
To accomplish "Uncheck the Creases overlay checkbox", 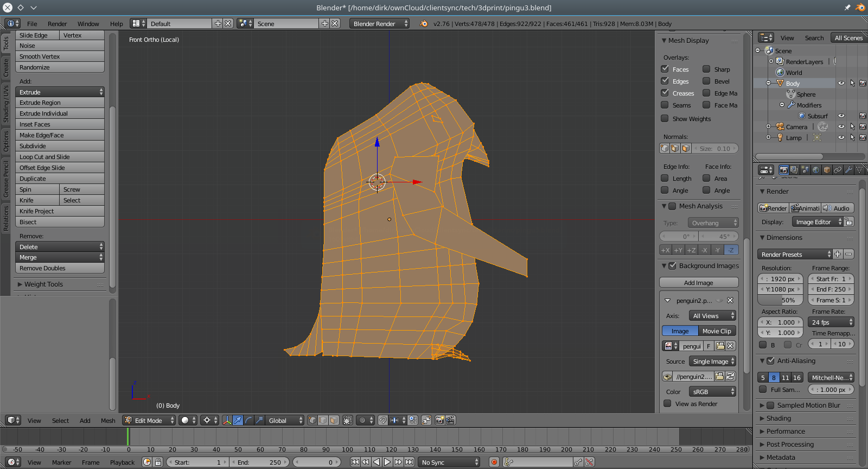I will (665, 93).
